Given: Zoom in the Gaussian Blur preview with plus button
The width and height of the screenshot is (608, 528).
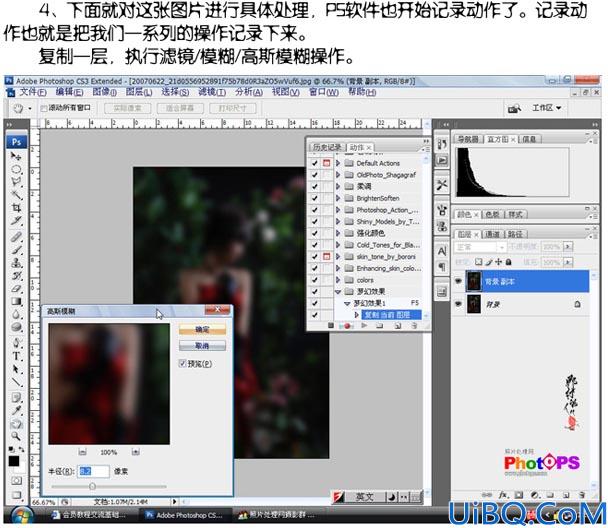Looking at the screenshot, I should (x=135, y=452).
